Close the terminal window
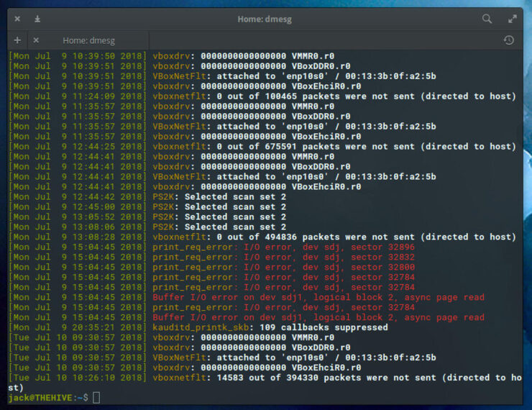The height and width of the screenshot is (410, 532). point(17,19)
